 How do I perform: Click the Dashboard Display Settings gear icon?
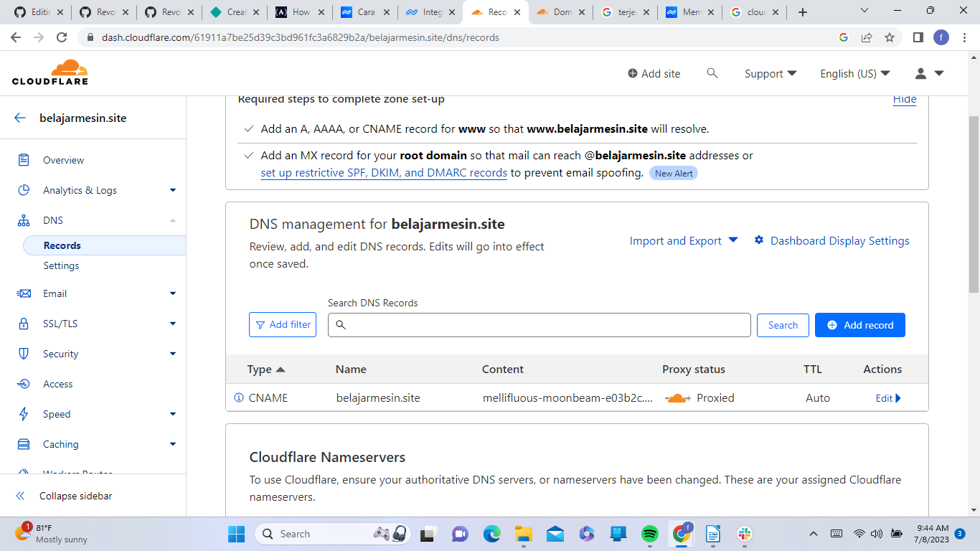click(x=759, y=240)
